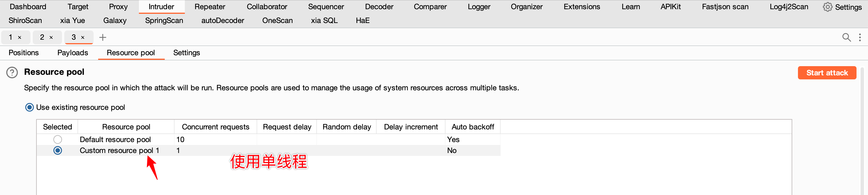
Task: Select the Intruder tab
Action: coord(161,7)
